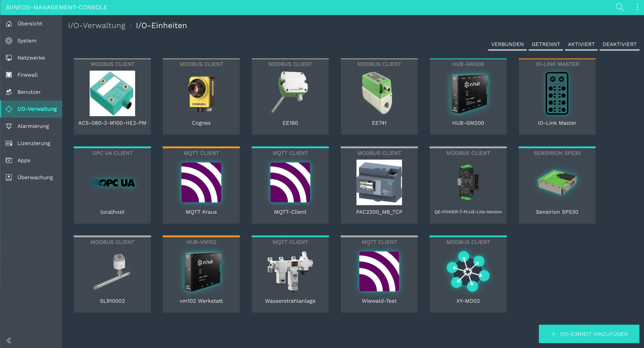Click the Apps play icon

(x=9, y=160)
